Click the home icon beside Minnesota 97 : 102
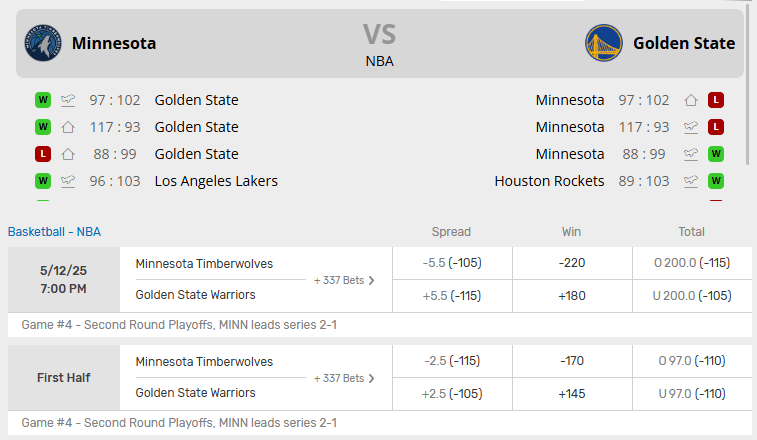The image size is (757, 440). pyautogui.click(x=691, y=100)
